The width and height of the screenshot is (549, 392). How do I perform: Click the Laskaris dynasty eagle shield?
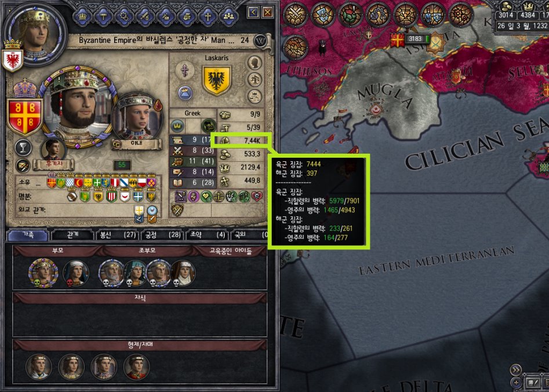click(x=217, y=80)
